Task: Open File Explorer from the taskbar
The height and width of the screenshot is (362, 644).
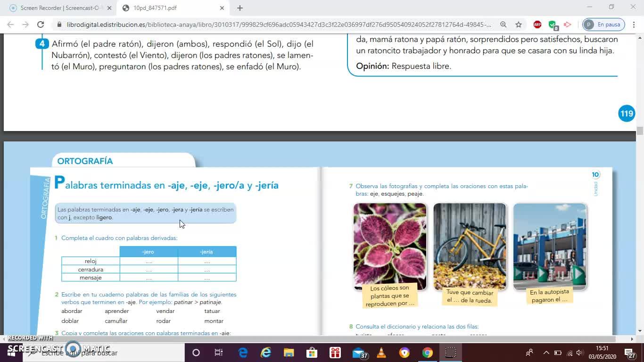Action: (289, 353)
